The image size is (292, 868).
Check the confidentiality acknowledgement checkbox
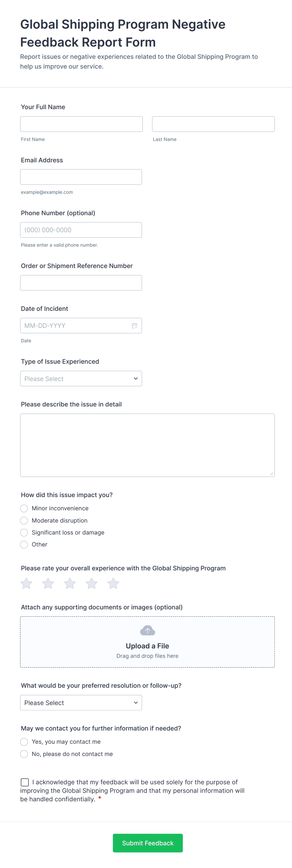coord(25,782)
